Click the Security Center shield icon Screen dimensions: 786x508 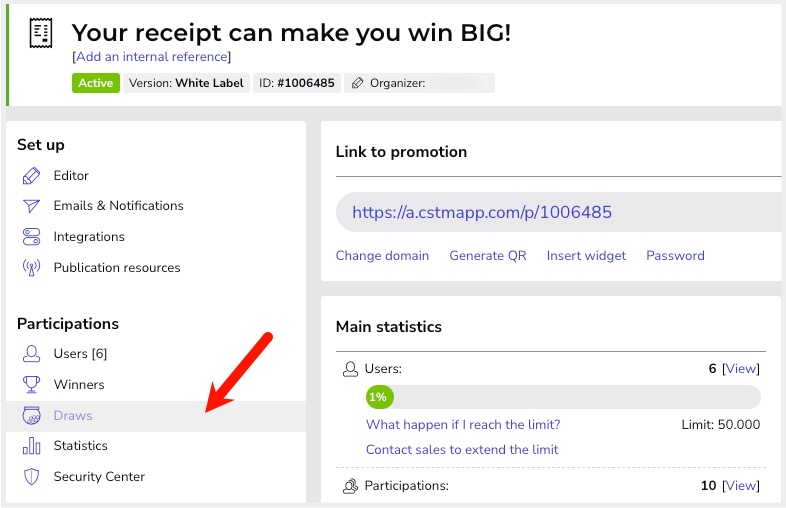pyautogui.click(x=32, y=477)
